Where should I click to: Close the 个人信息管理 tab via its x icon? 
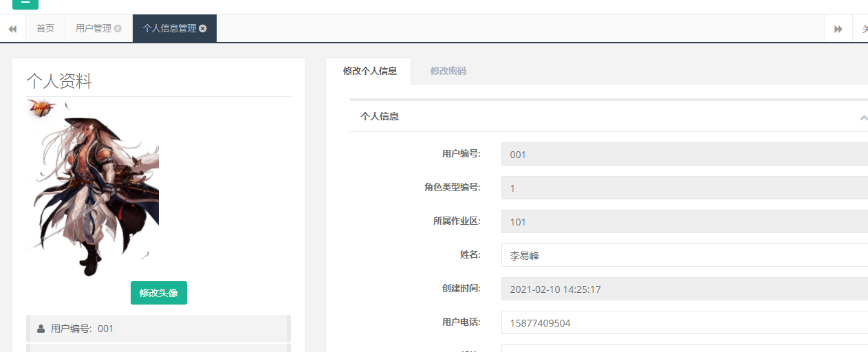203,29
